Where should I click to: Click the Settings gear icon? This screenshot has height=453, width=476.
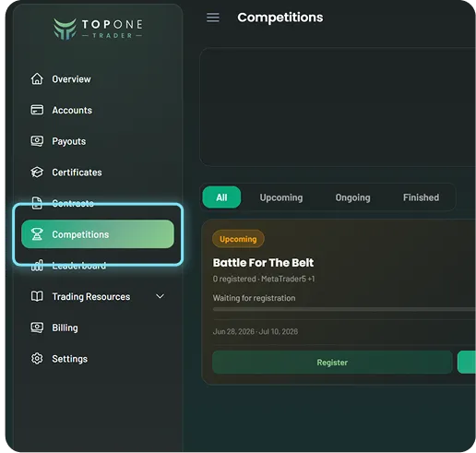pos(37,359)
